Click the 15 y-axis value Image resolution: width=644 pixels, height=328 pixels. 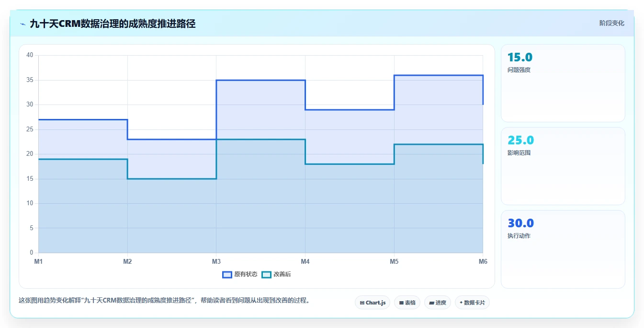pyautogui.click(x=30, y=179)
